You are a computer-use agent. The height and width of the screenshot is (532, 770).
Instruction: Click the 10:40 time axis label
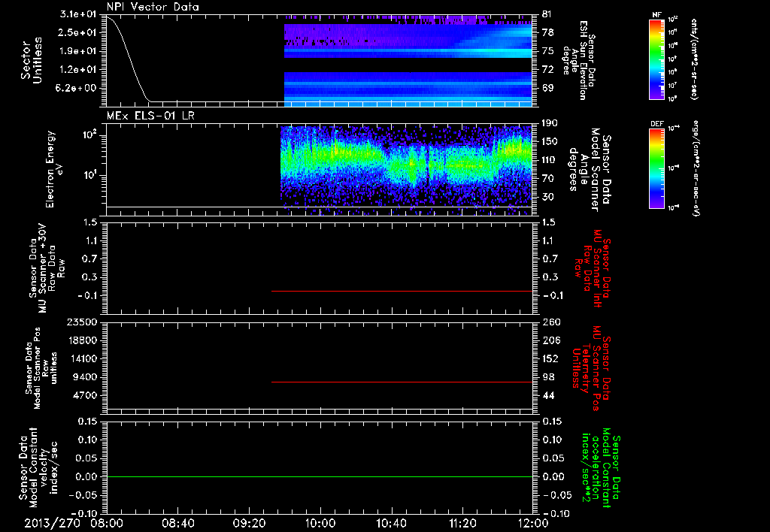tap(391, 523)
